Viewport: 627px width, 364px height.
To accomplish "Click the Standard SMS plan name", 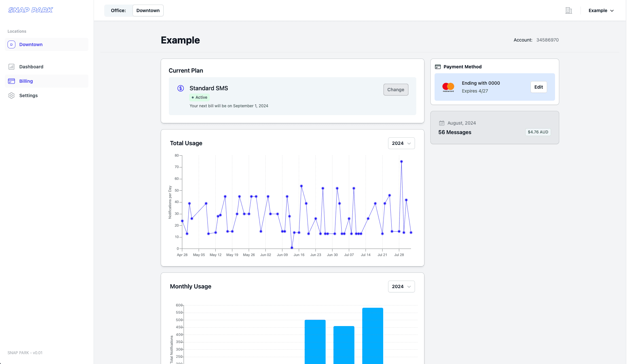I will point(209,88).
